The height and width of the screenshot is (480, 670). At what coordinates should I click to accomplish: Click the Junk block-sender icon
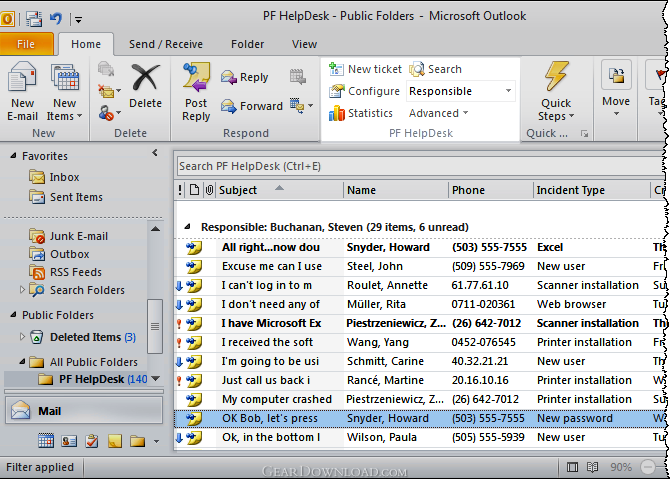coord(106,113)
